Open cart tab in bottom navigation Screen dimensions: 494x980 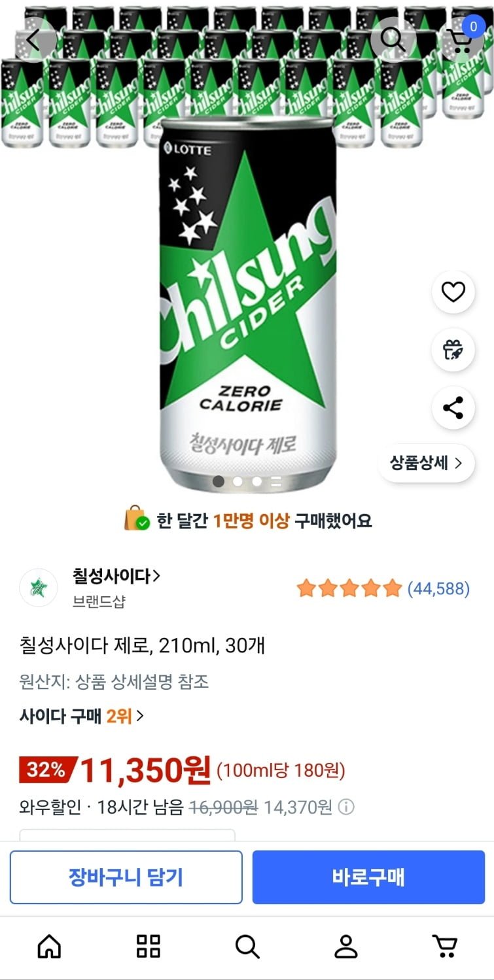444,946
